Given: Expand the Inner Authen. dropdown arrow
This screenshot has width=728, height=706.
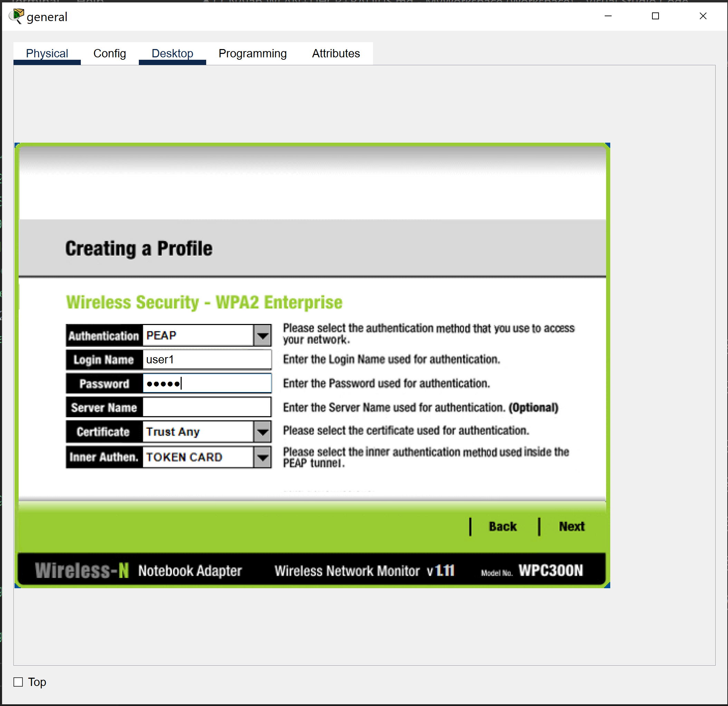Looking at the screenshot, I should tap(262, 457).
